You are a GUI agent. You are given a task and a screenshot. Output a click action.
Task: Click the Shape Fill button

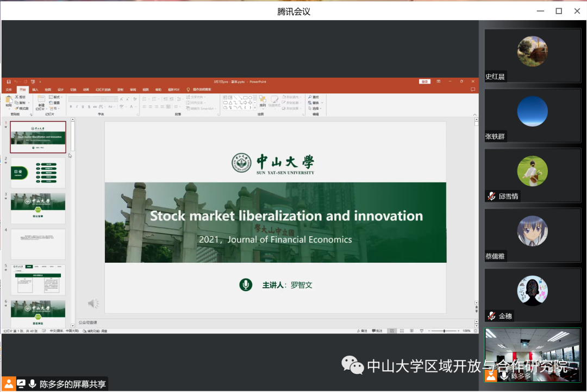[292, 97]
